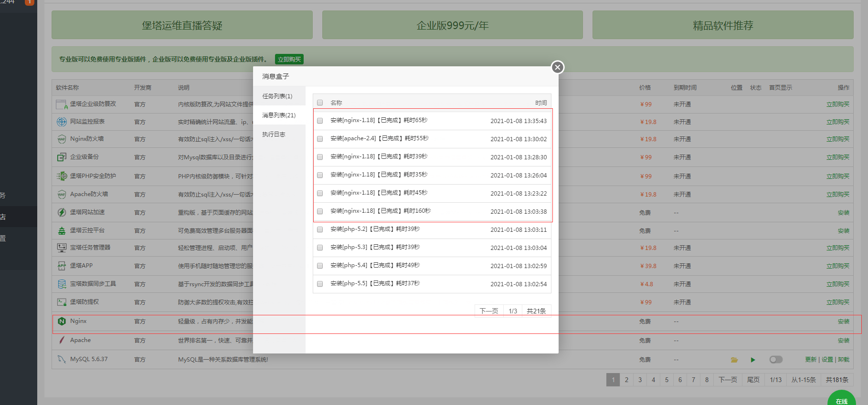This screenshot has width=868, height=405.
Task: Click 安装 link in Nginx row
Action: click(x=844, y=322)
